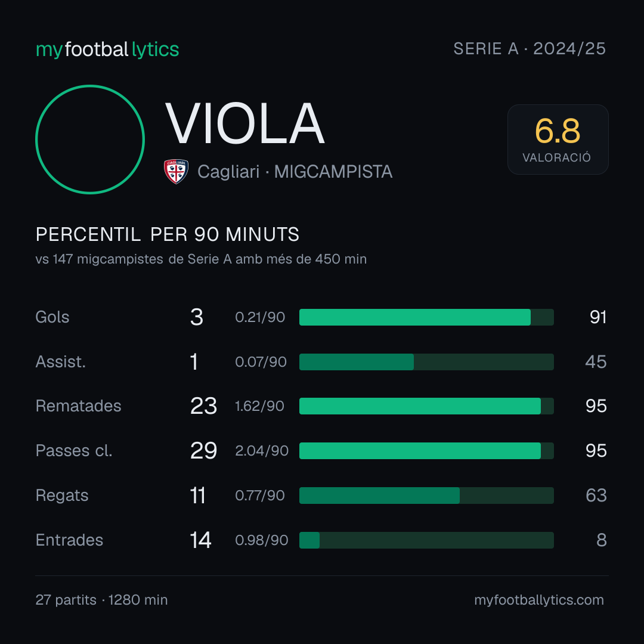
Task: Click the Entrades percentile value 8
Action: click(602, 540)
